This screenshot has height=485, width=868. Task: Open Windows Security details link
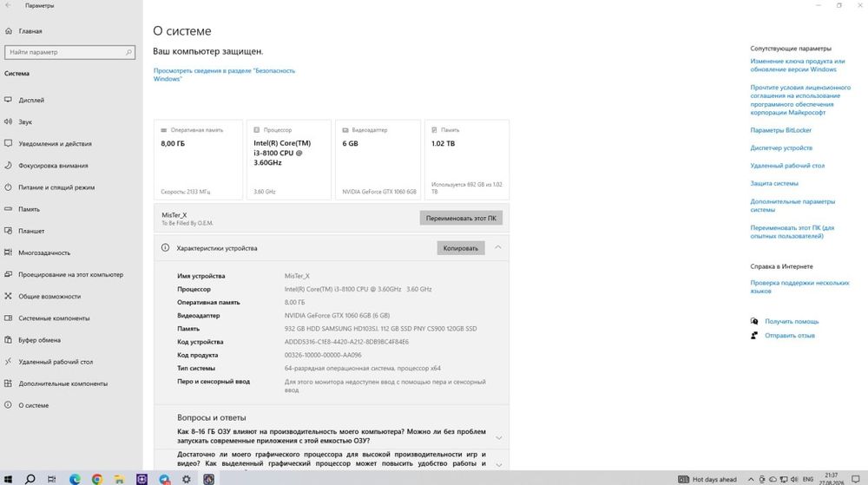pos(224,75)
